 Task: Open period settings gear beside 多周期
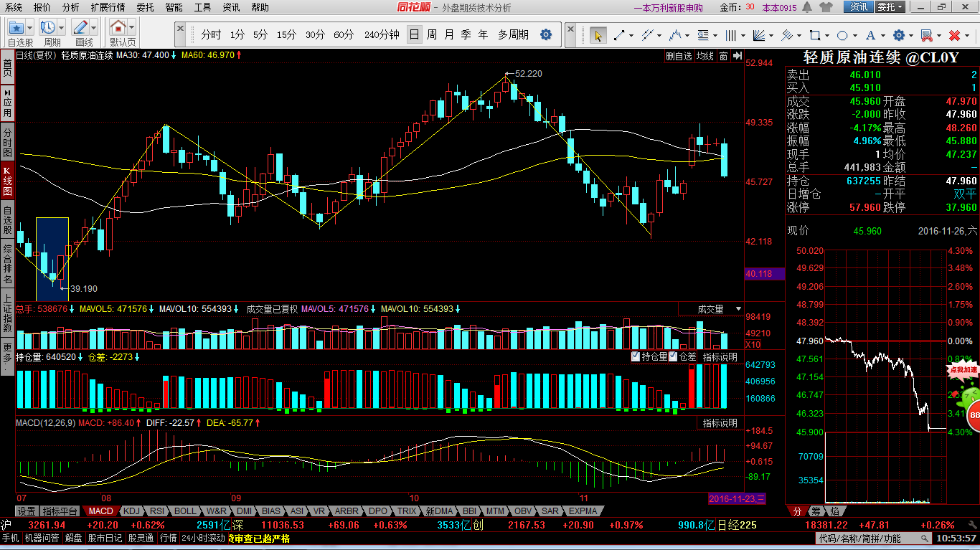(x=546, y=34)
